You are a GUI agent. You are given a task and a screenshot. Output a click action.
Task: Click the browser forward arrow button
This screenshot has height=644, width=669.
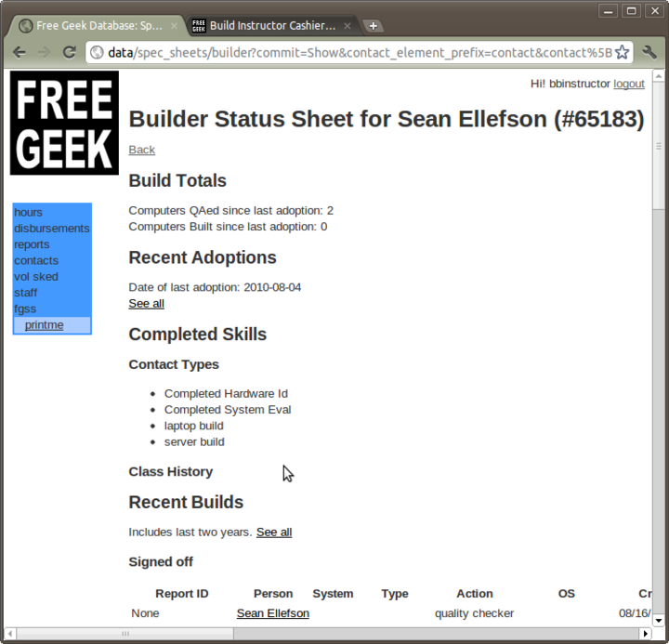coord(44,52)
